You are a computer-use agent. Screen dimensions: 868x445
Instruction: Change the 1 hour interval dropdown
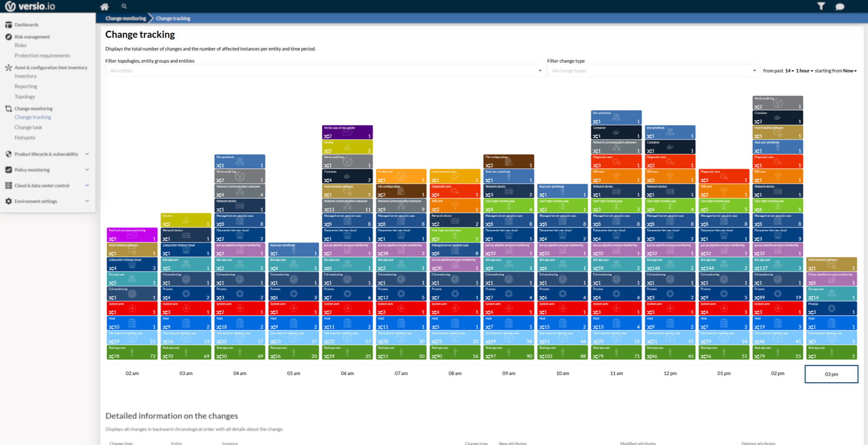(804, 71)
